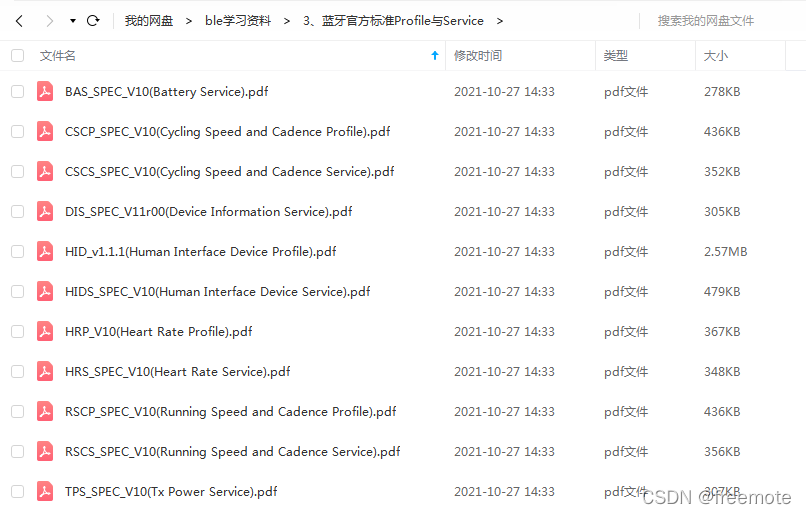The width and height of the screenshot is (806, 514).
Task: Click the 367KB size value
Action: click(722, 332)
